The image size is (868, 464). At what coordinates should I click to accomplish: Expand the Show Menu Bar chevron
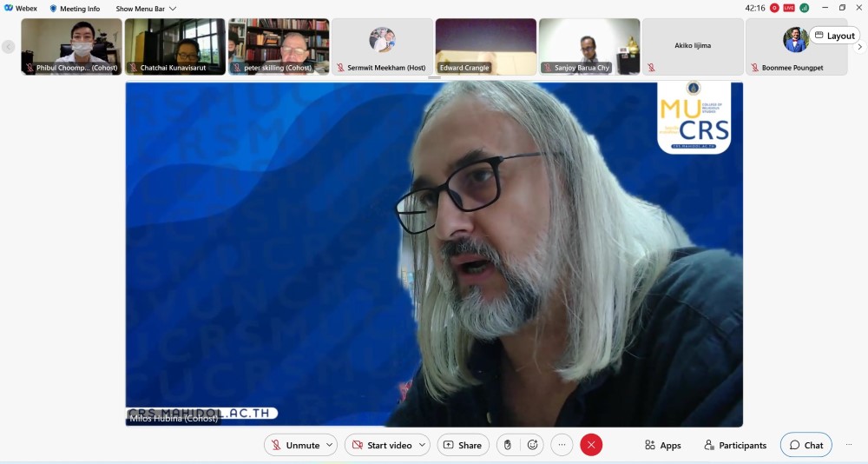pos(173,9)
